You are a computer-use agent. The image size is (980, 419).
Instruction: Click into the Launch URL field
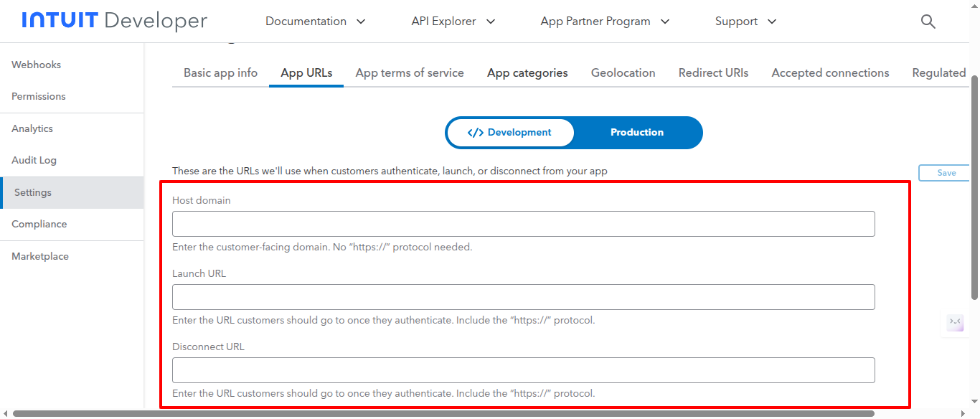[523, 297]
